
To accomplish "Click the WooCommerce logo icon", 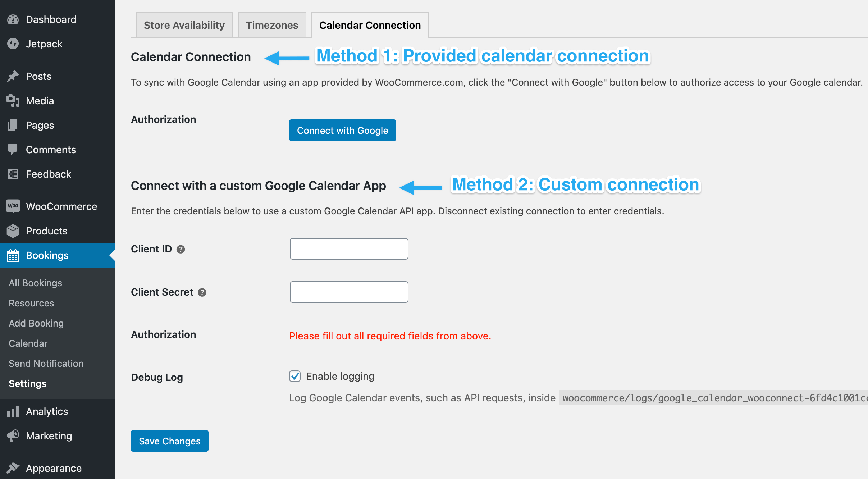I will 13,206.
